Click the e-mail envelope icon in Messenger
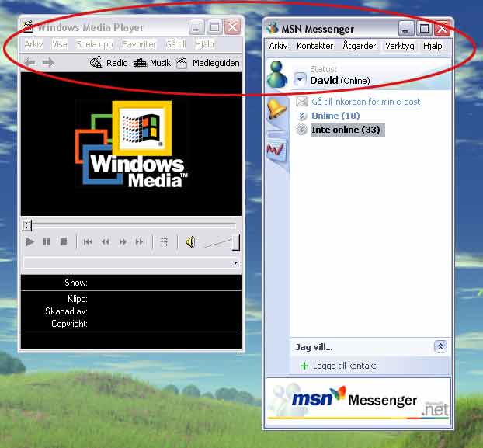This screenshot has height=448, width=483. (x=302, y=101)
